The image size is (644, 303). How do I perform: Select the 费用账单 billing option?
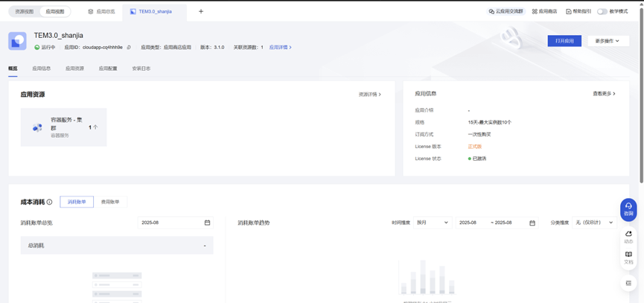coord(110,202)
